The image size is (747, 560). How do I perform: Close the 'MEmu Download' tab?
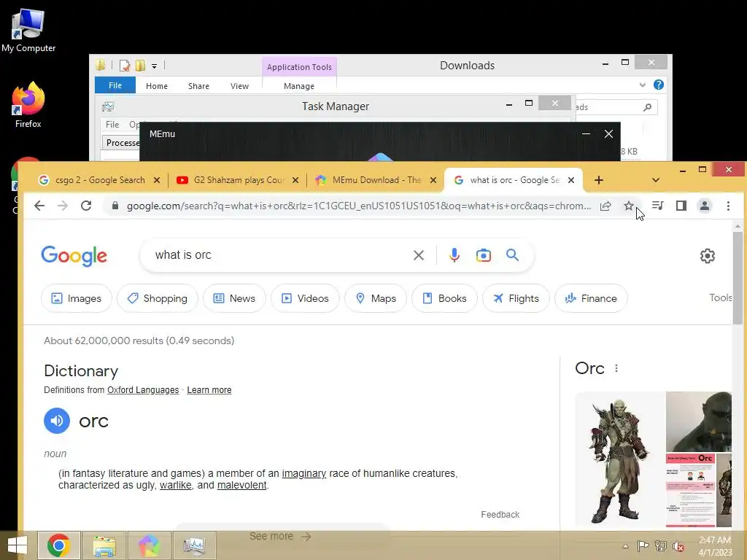point(433,180)
